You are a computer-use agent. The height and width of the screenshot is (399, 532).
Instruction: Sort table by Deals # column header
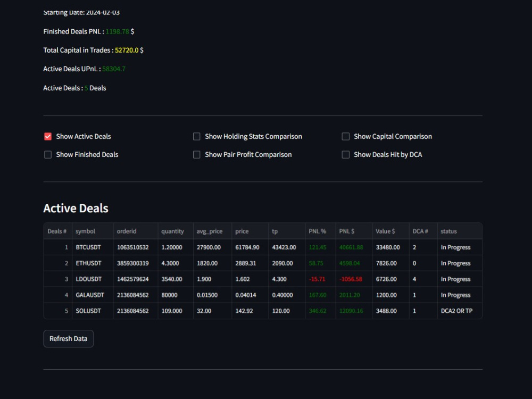pos(57,231)
